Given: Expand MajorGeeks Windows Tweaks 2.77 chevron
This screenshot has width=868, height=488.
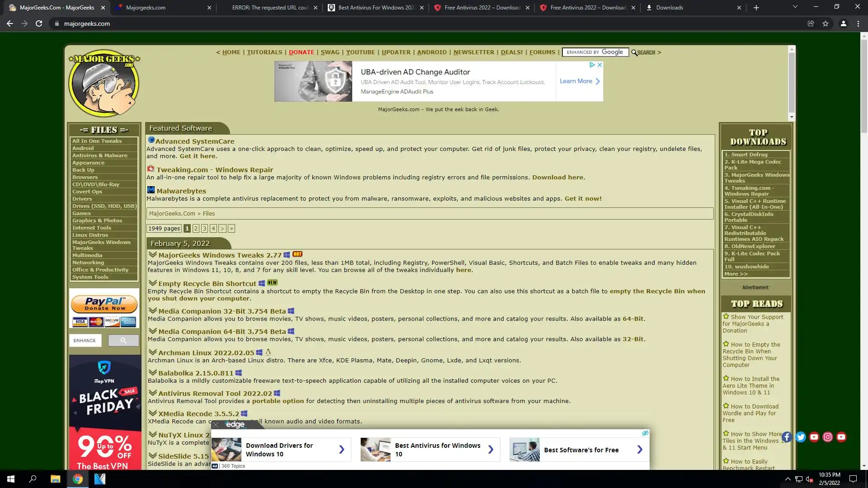Looking at the screenshot, I should coord(152,255).
